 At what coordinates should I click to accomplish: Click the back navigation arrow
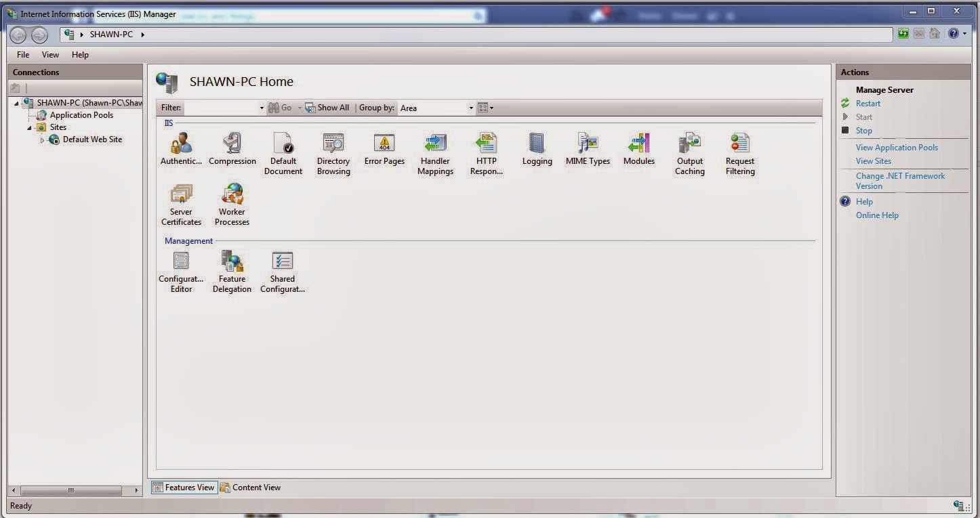[x=18, y=35]
